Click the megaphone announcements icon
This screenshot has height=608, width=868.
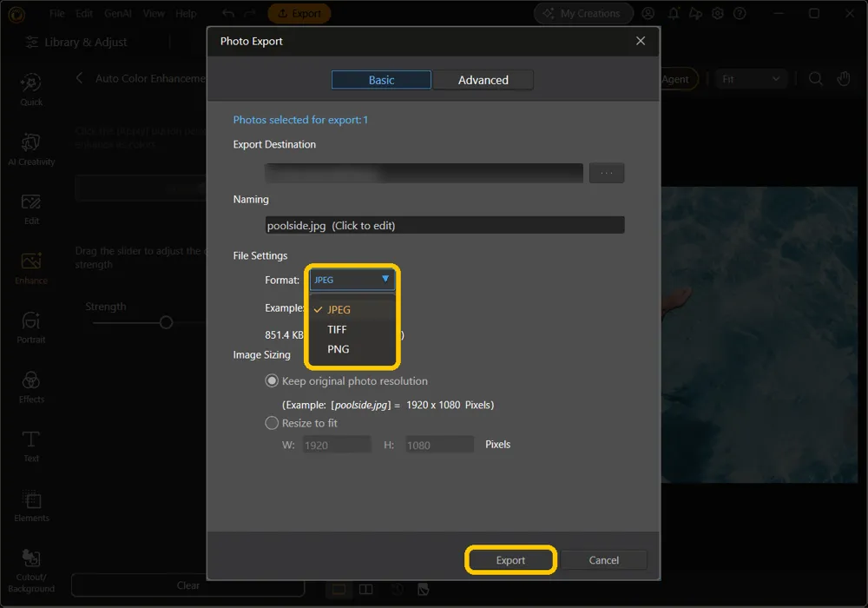pyautogui.click(x=695, y=13)
